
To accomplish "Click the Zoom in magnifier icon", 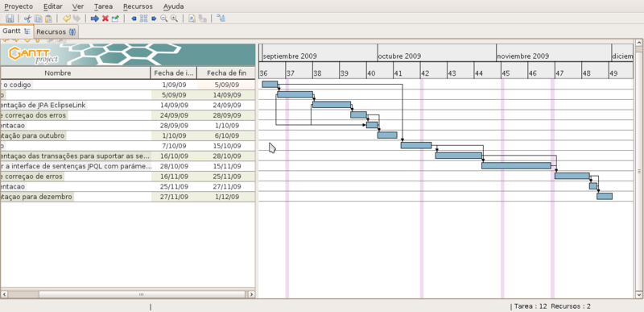I will click(174, 19).
